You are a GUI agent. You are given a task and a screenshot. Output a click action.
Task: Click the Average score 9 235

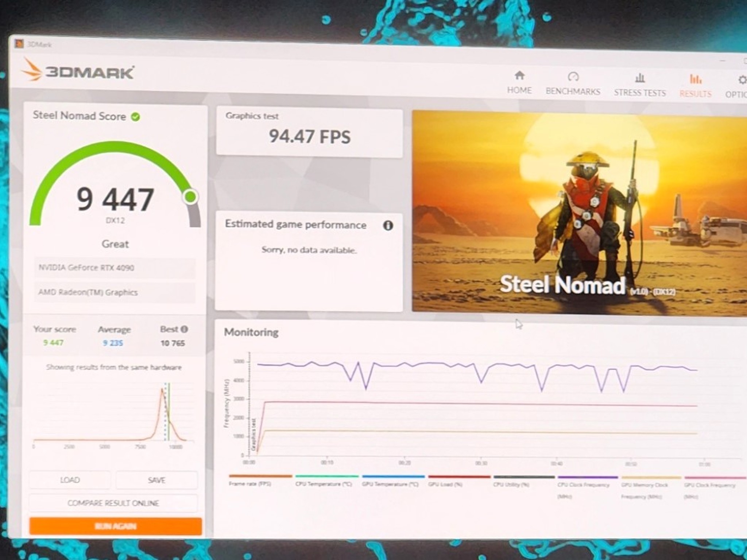[x=113, y=343]
